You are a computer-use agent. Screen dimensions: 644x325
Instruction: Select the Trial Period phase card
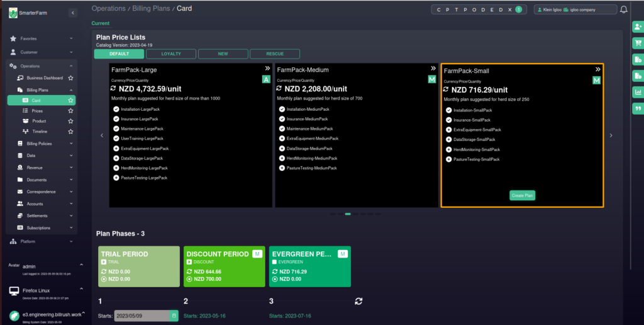pos(139,266)
